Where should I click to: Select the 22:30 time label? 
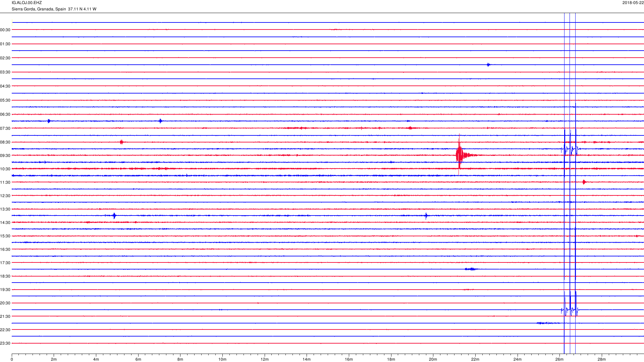5,330
